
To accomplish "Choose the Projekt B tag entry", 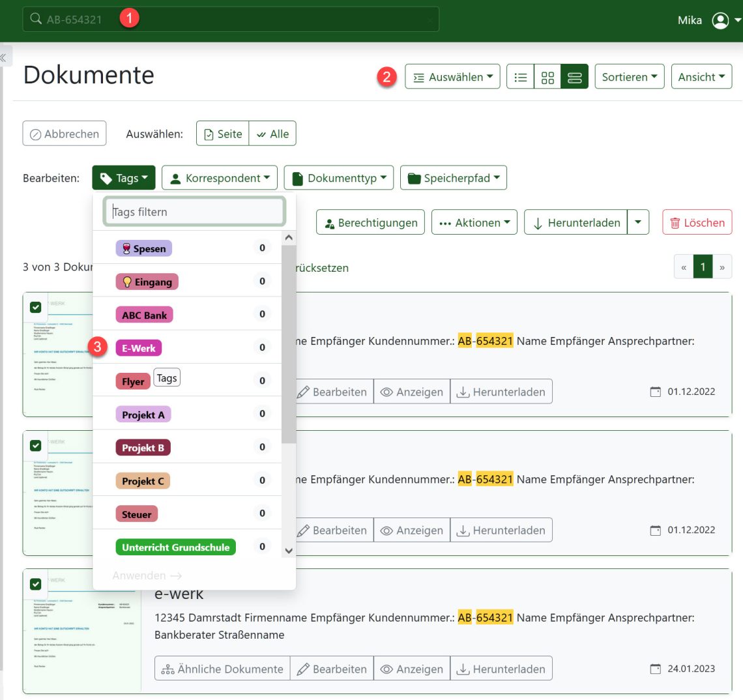I will click(143, 447).
